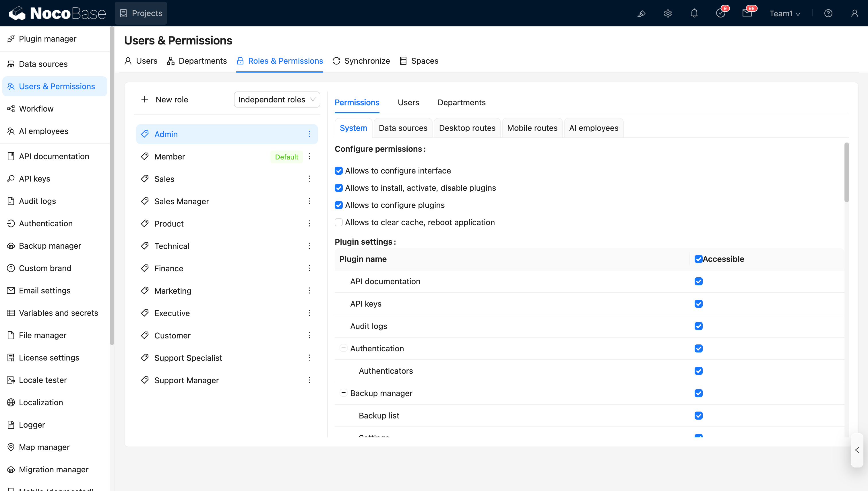Toggle Accessible checkbox for Audit logs
Image resolution: width=868 pixels, height=491 pixels.
(x=698, y=326)
